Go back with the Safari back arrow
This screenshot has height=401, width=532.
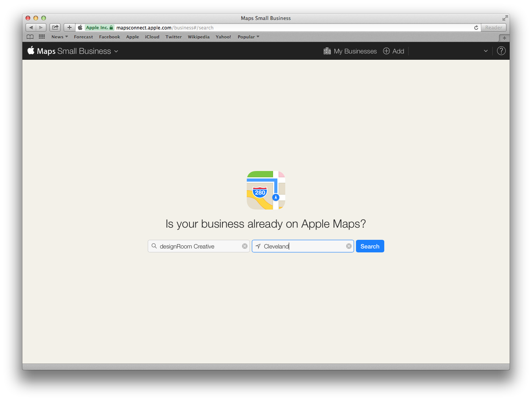coord(31,28)
